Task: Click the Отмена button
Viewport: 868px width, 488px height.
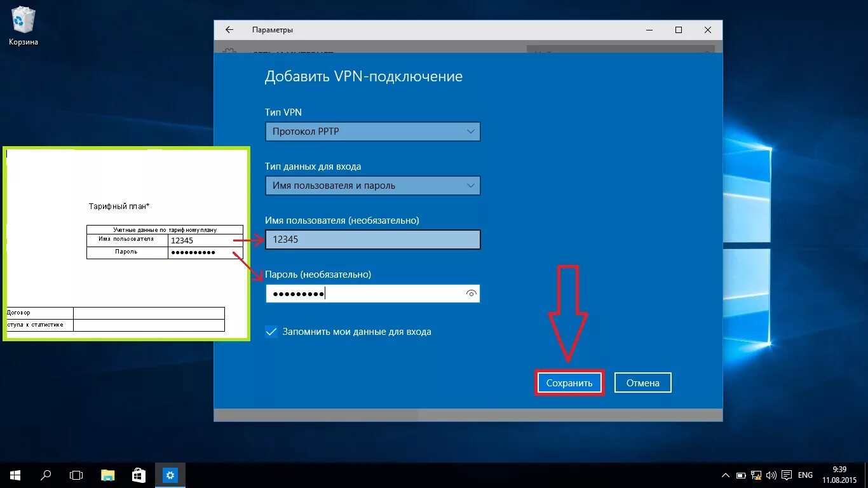Action: tap(643, 383)
